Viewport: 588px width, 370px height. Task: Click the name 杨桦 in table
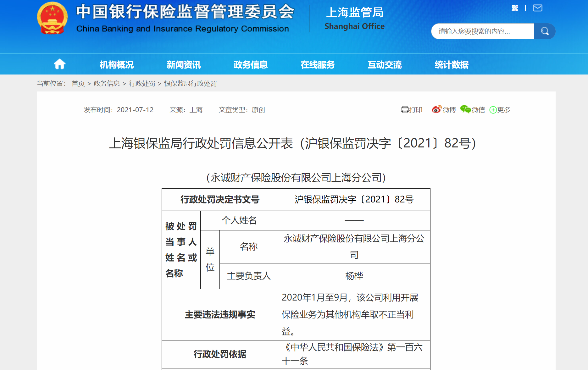tap(354, 276)
